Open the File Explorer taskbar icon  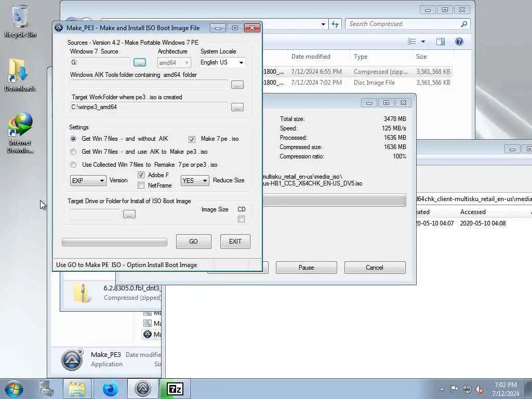pos(77,389)
